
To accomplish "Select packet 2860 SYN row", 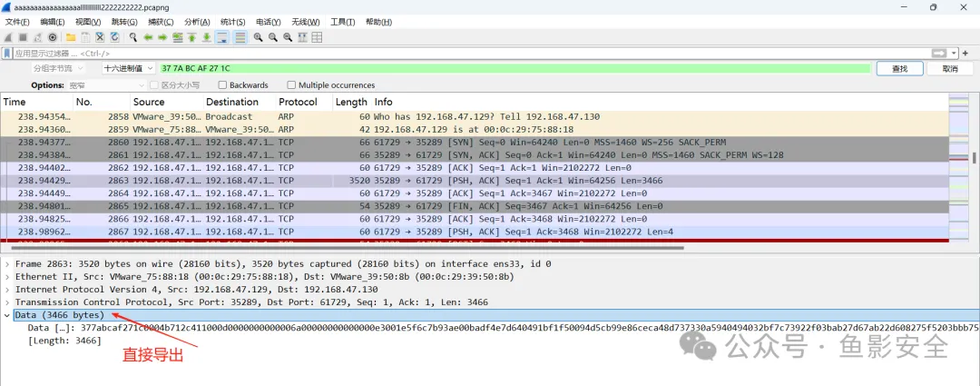I will click(x=475, y=142).
